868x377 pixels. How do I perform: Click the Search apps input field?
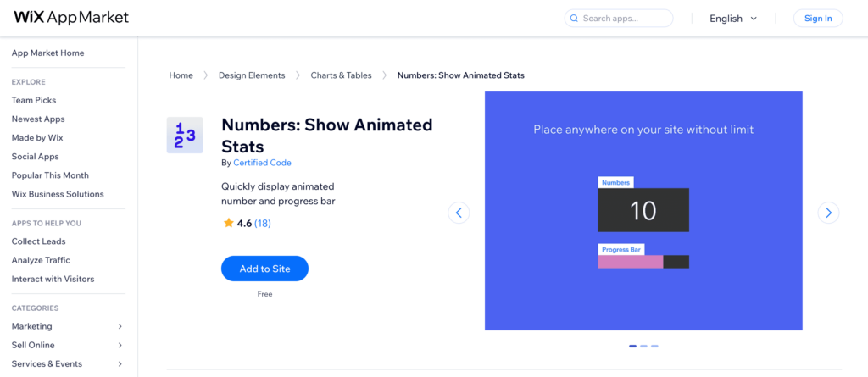tap(618, 19)
